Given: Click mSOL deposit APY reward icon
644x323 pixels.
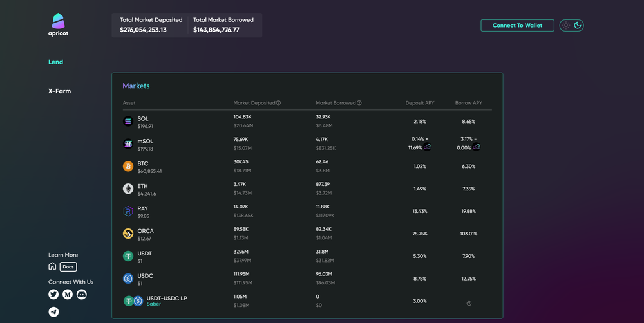Looking at the screenshot, I should click(427, 147).
